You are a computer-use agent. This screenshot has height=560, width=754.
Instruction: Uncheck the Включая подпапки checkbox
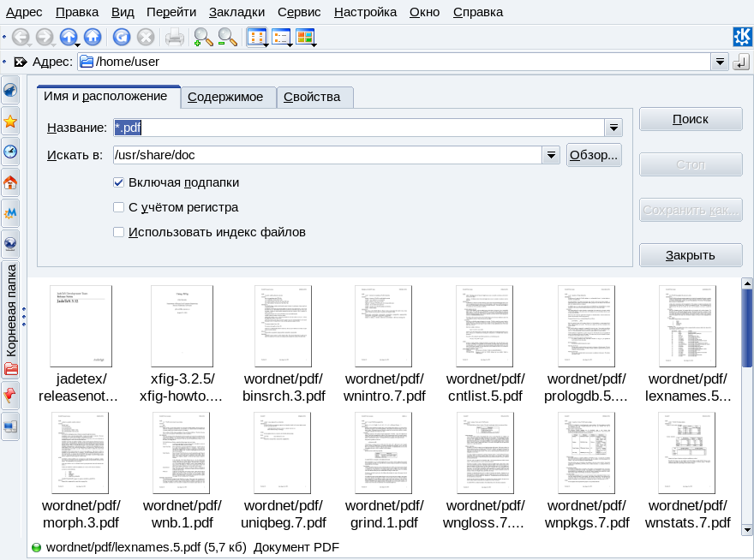(x=119, y=182)
